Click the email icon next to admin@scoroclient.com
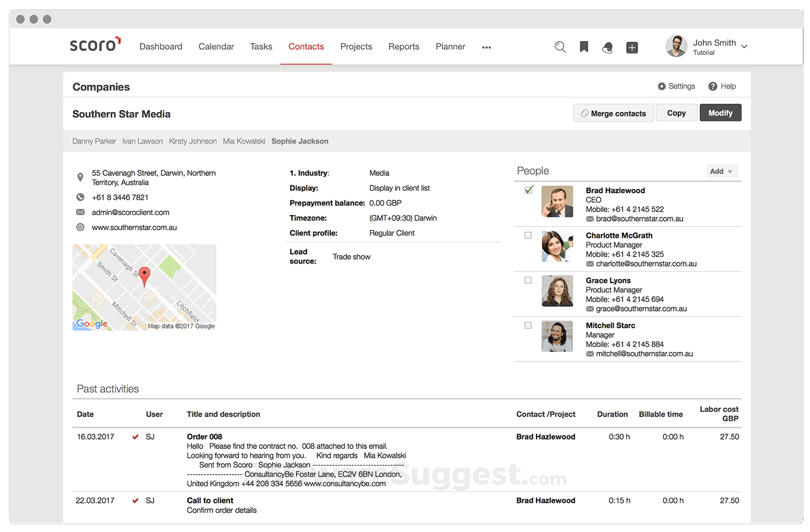 pos(80,212)
